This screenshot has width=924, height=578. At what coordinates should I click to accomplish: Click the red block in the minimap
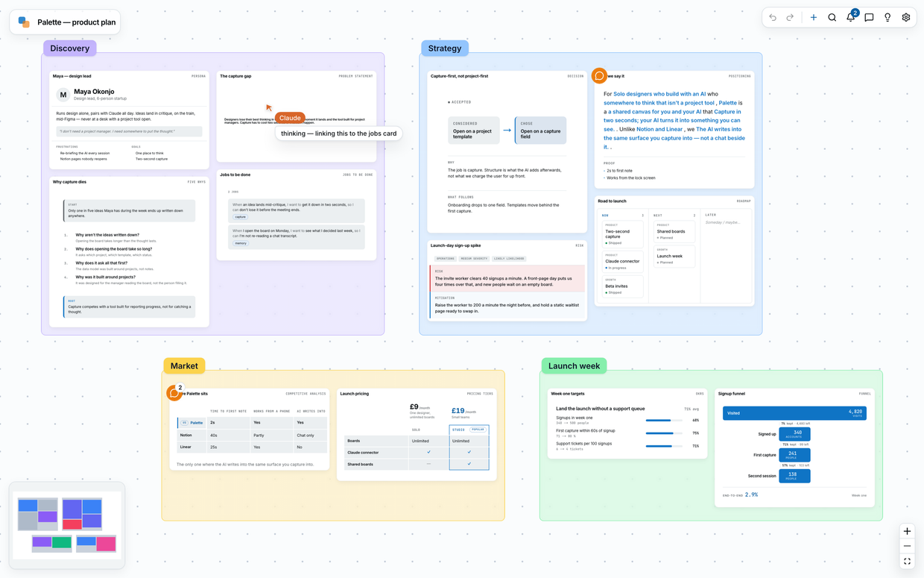[x=72, y=525]
